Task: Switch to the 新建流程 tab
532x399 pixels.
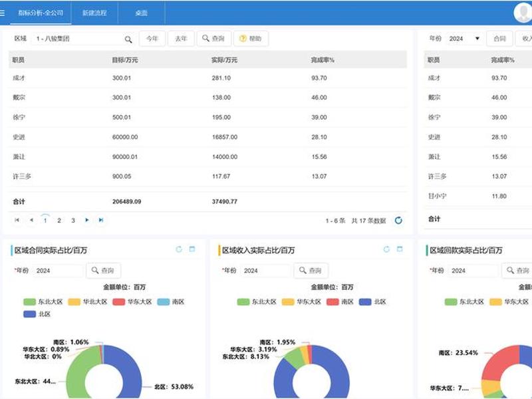Action: click(x=94, y=13)
